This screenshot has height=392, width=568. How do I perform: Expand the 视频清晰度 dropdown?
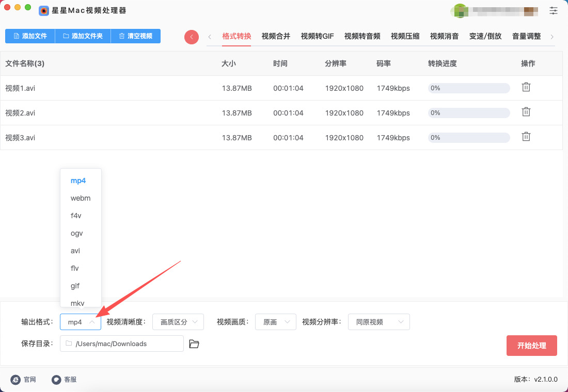(178, 322)
